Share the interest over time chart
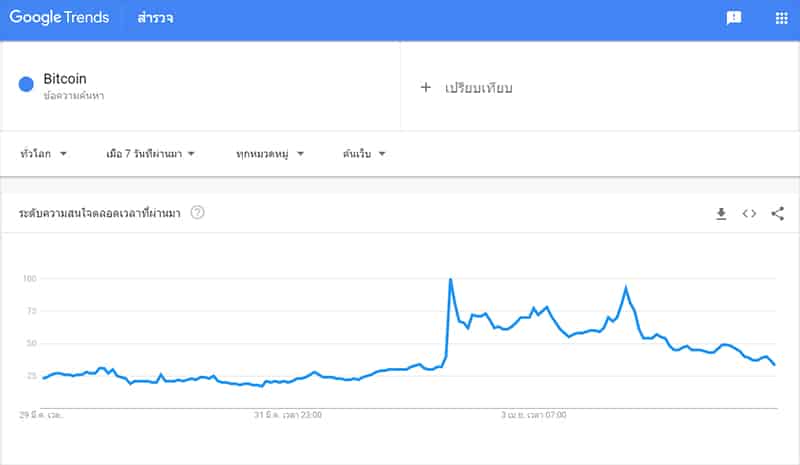Screen dimensions: 800x465 (x=778, y=213)
